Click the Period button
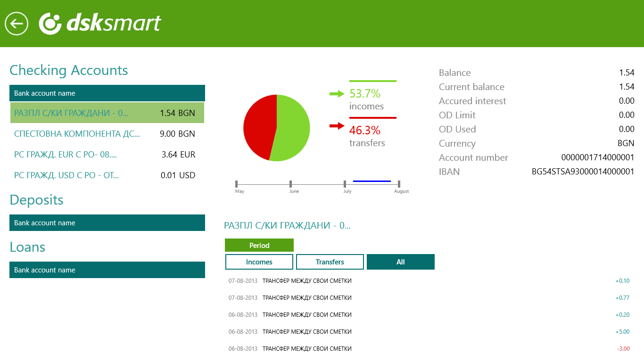The height and width of the screenshot is (362, 644). pyautogui.click(x=259, y=245)
